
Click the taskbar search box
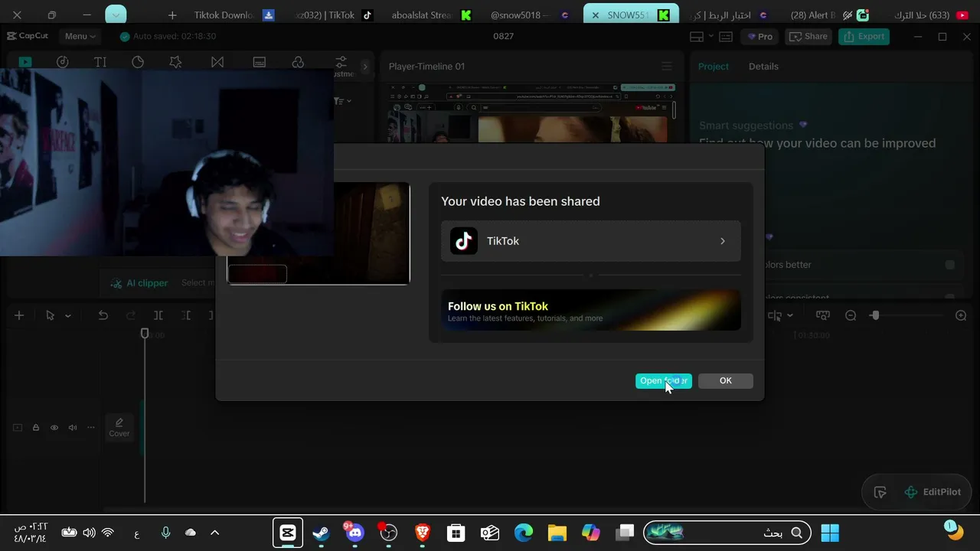coord(727,533)
